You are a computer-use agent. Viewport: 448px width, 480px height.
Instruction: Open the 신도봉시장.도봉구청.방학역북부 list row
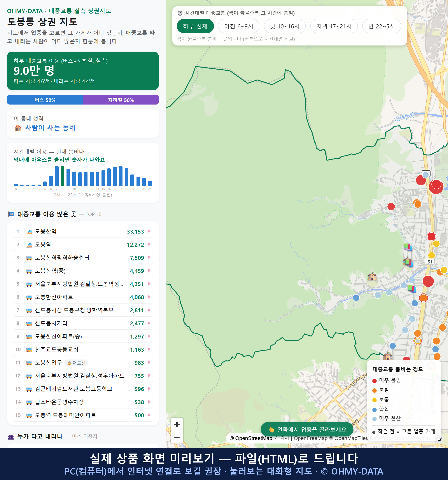83,310
